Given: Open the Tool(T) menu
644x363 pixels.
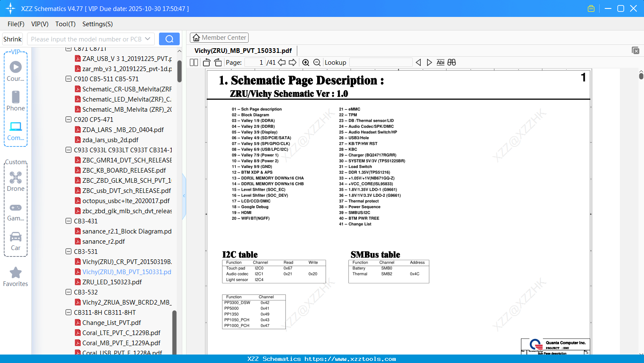Looking at the screenshot, I should click(66, 24).
